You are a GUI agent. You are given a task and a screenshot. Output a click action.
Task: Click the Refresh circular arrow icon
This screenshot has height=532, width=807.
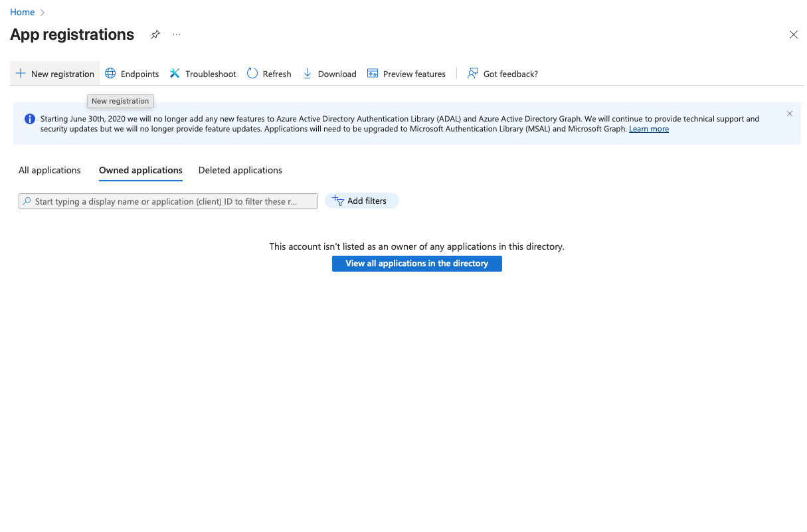[x=252, y=74]
